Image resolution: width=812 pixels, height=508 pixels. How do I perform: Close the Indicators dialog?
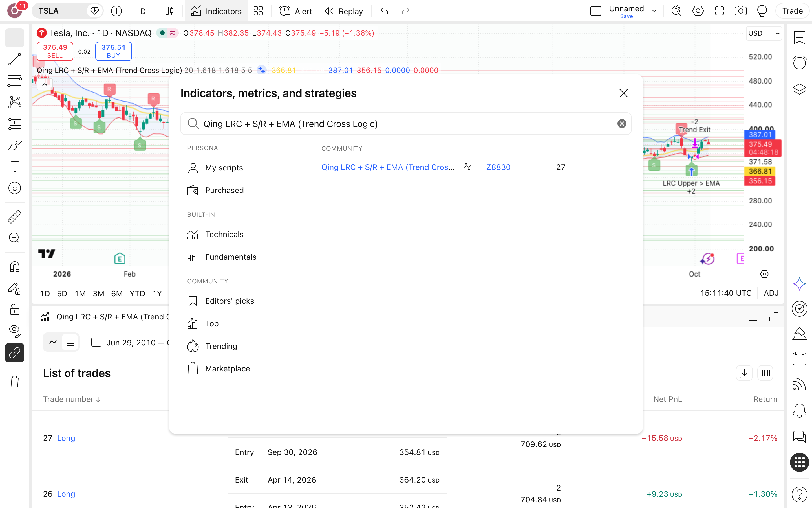pos(623,93)
